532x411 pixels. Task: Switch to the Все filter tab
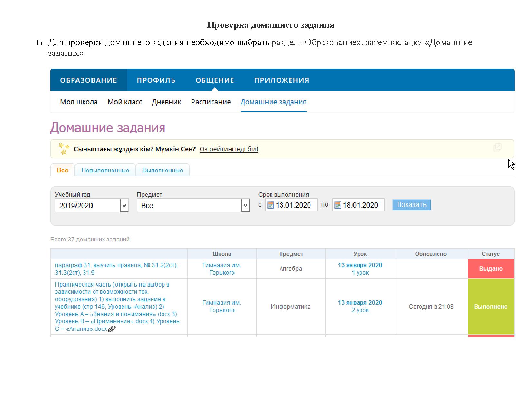click(63, 170)
